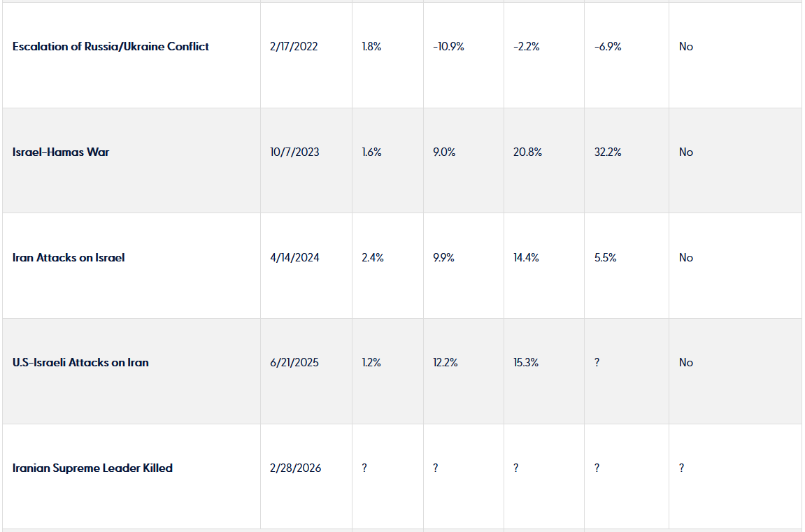Image resolution: width=805 pixels, height=532 pixels.
Task: Select the date 4/14/2024
Action: pos(294,257)
